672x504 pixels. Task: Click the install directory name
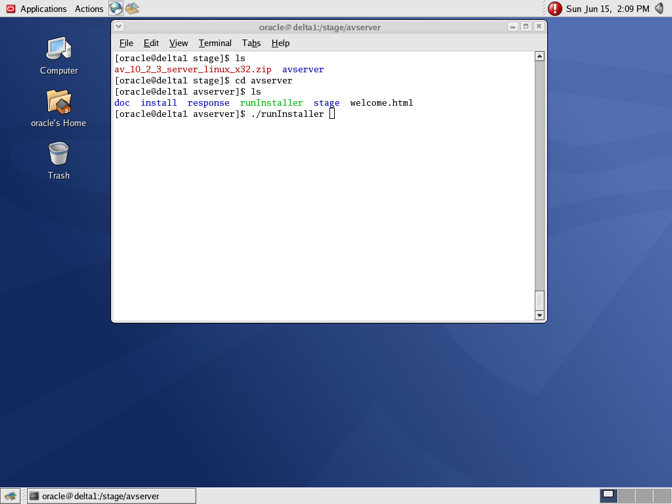159,103
